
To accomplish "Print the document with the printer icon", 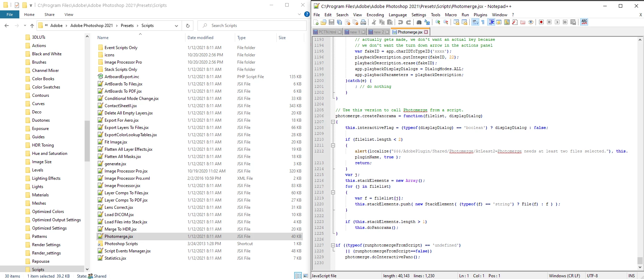I will 363,22.
